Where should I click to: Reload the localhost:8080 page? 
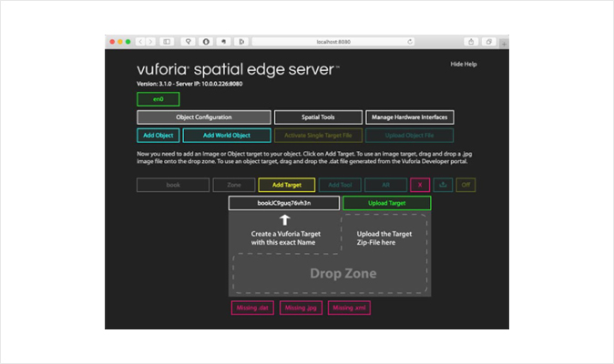pos(410,42)
